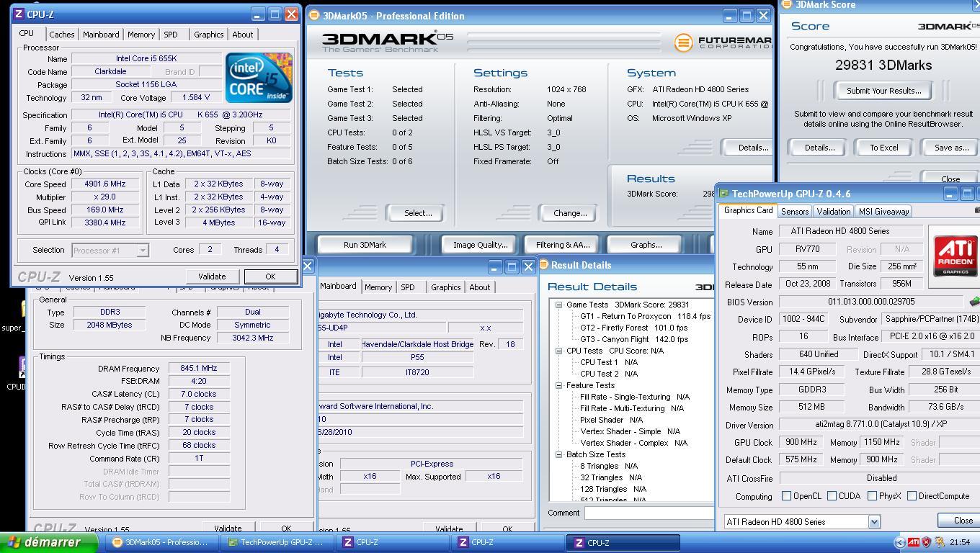Click the Change... settings button

point(570,213)
